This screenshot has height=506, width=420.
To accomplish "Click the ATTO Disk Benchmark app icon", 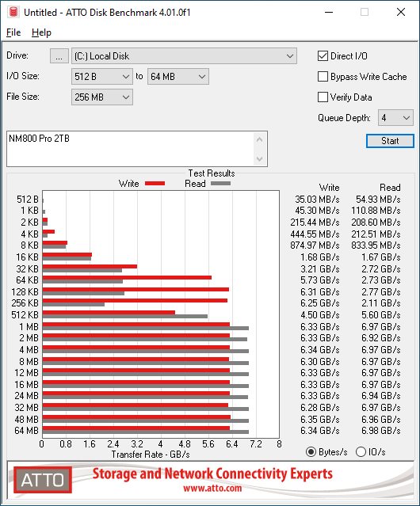I will tap(13, 12).
